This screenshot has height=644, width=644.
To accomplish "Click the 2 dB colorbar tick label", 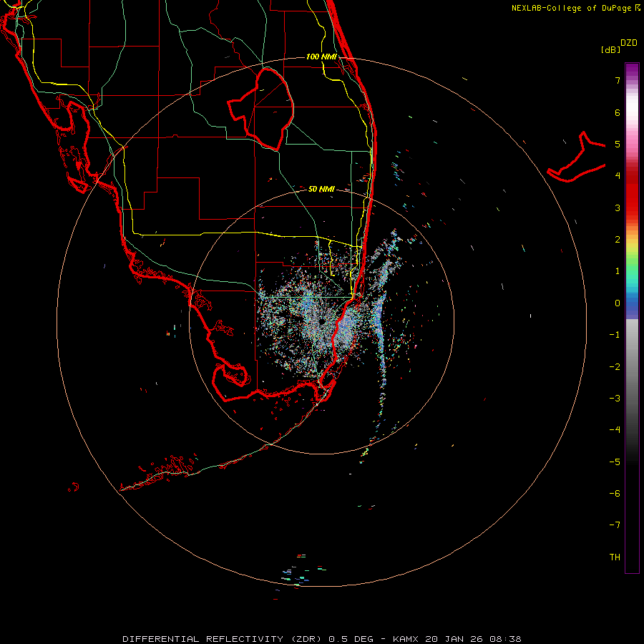I will (618, 240).
